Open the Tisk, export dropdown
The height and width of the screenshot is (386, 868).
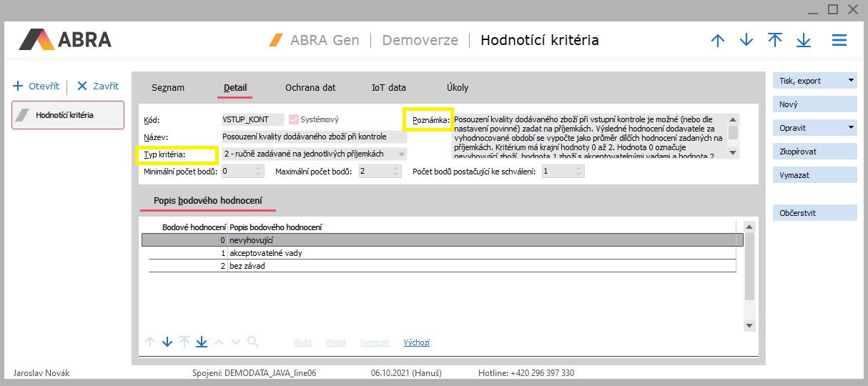851,81
